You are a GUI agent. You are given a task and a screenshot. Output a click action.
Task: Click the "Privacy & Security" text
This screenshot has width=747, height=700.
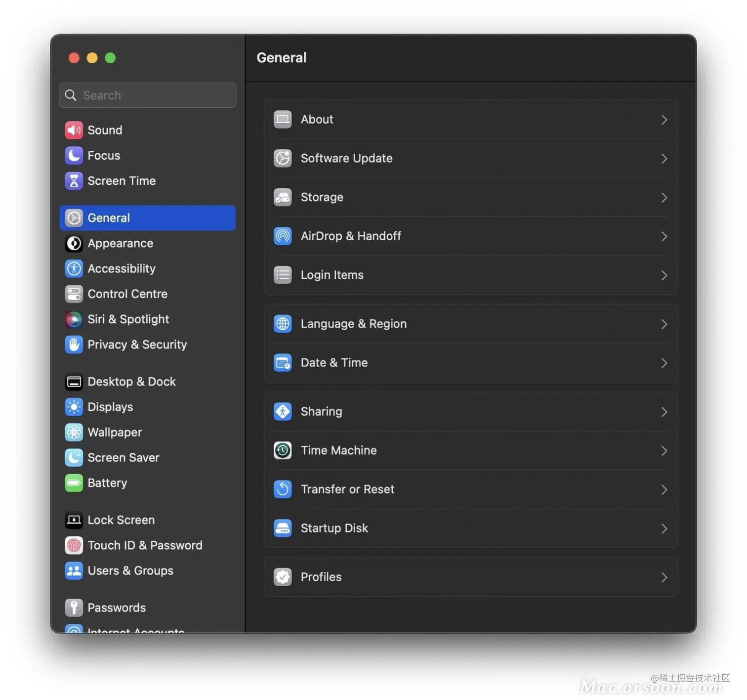click(x=137, y=345)
